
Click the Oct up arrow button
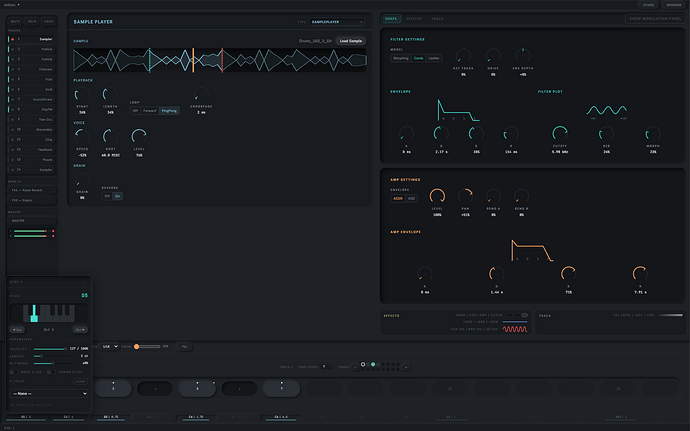pos(80,329)
